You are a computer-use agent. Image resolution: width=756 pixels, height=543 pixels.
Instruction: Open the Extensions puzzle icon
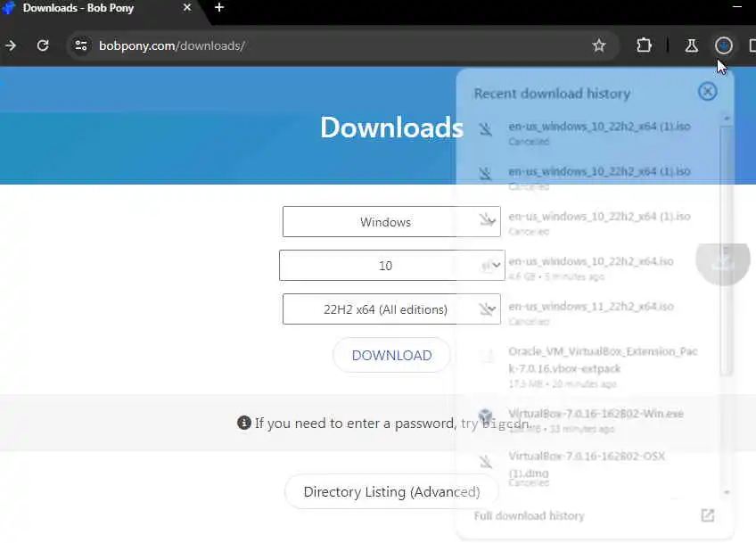(645, 45)
